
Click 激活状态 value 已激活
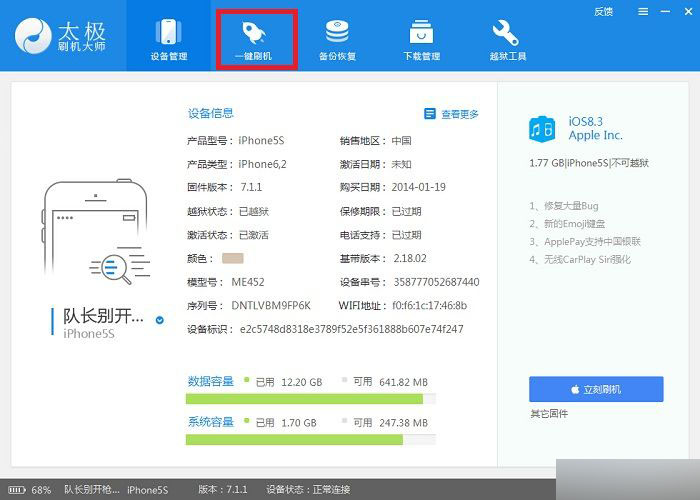254,235
